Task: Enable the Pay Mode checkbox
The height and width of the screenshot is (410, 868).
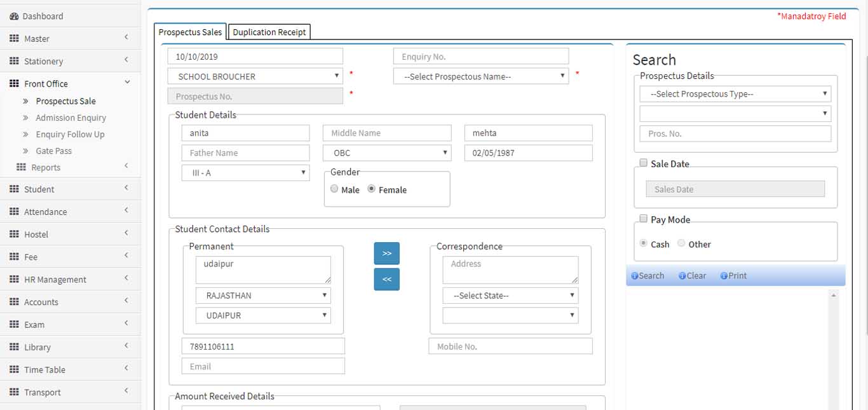Action: [x=643, y=219]
